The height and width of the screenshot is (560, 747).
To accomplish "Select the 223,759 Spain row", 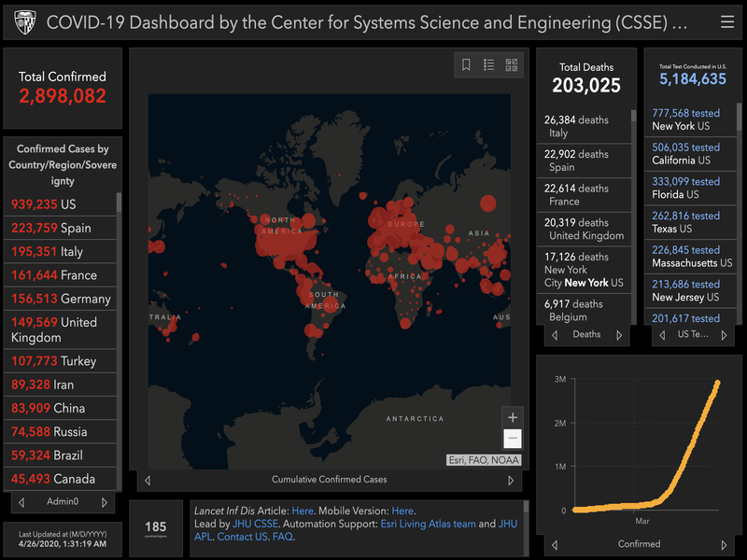I will click(x=60, y=228).
